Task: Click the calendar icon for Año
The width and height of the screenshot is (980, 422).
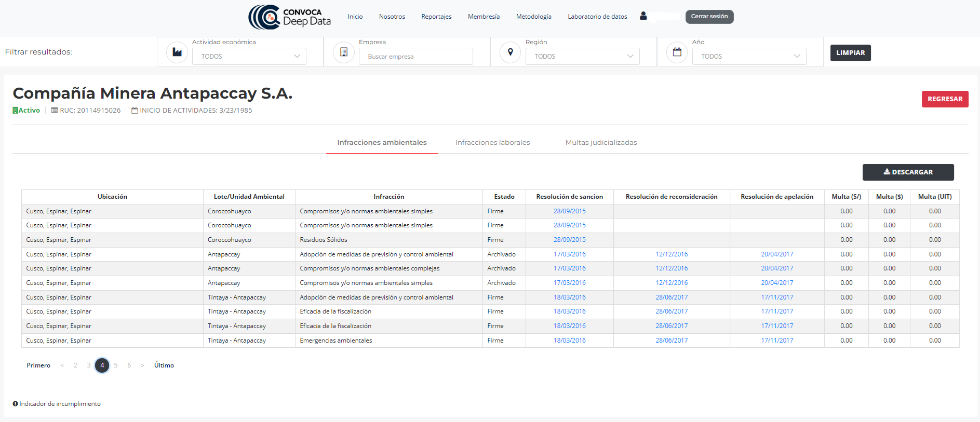Action: point(677,52)
